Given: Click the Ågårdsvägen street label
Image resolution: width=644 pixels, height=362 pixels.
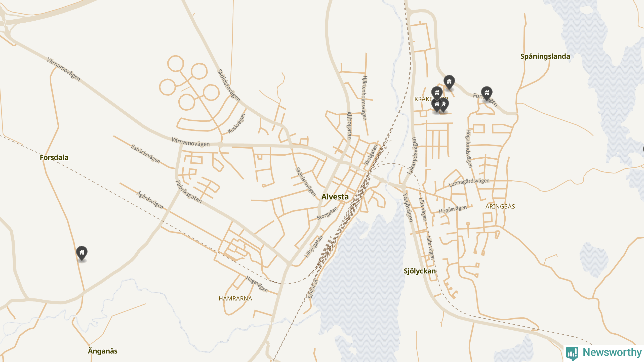Looking at the screenshot, I should coord(150,200).
